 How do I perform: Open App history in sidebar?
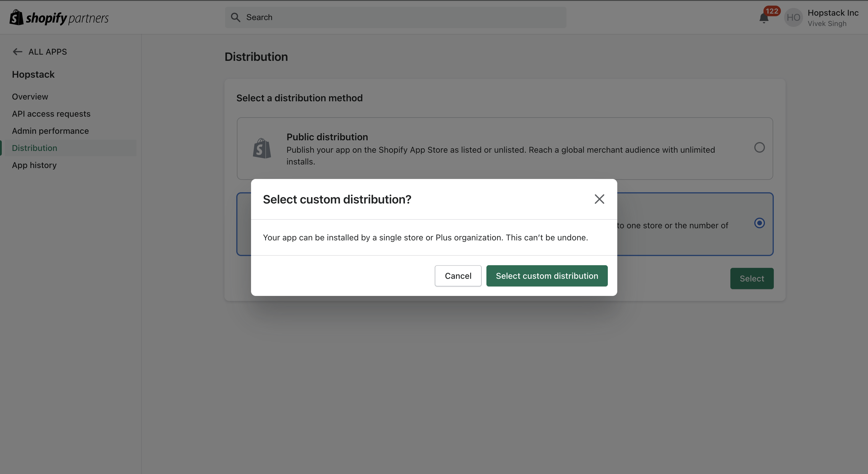click(x=34, y=165)
